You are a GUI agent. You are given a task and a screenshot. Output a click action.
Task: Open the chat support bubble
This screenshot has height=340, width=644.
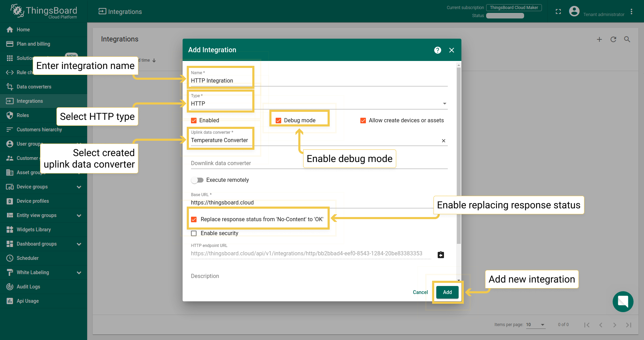click(623, 302)
